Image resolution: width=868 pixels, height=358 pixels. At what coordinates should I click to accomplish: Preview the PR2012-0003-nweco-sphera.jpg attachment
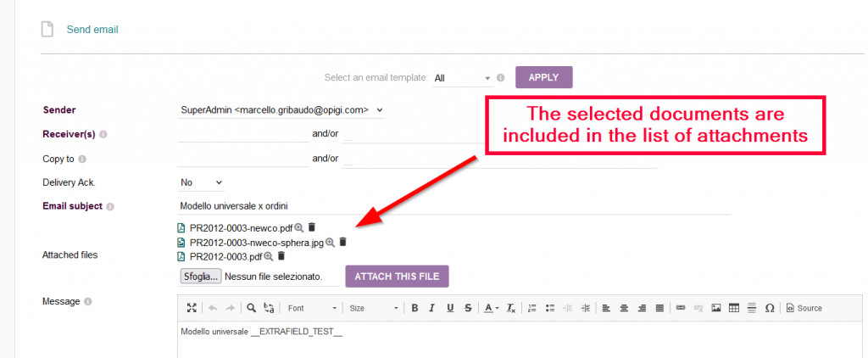point(331,242)
